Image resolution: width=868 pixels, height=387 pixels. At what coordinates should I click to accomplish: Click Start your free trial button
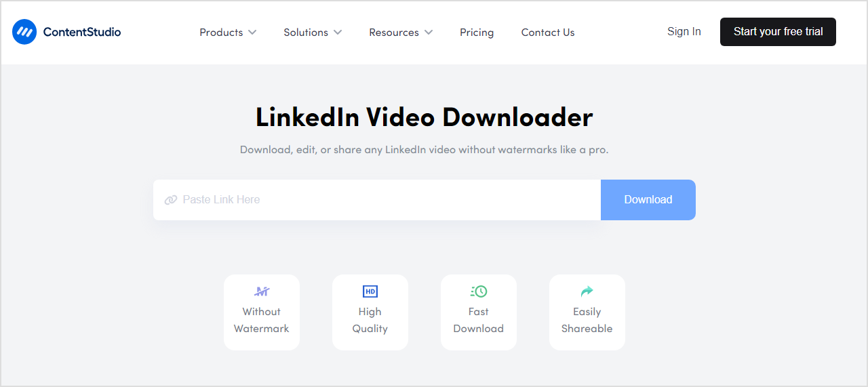(x=778, y=32)
